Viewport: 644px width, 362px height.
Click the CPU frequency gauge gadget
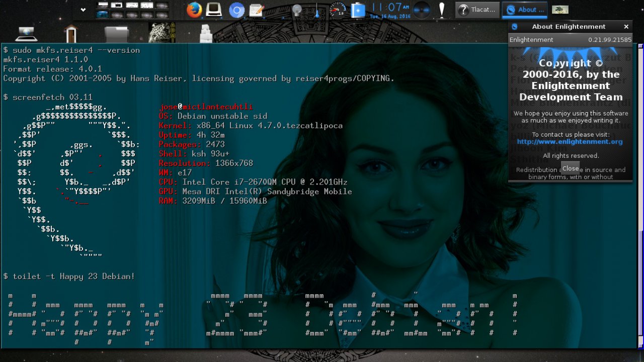(338, 10)
